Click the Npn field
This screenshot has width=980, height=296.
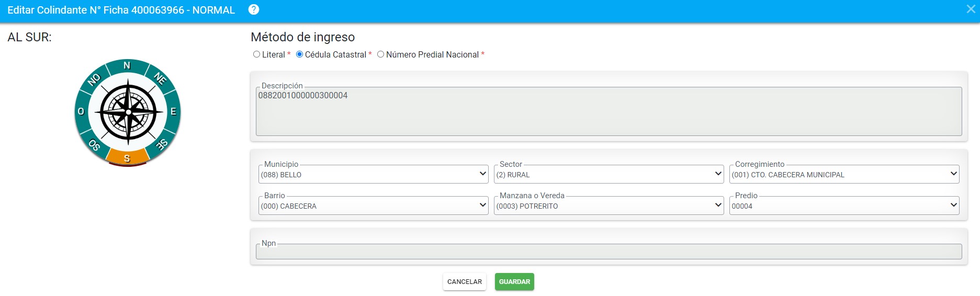tap(609, 252)
